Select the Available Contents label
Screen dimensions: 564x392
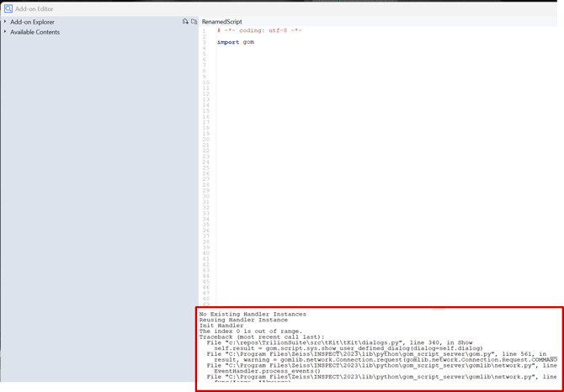(35, 32)
